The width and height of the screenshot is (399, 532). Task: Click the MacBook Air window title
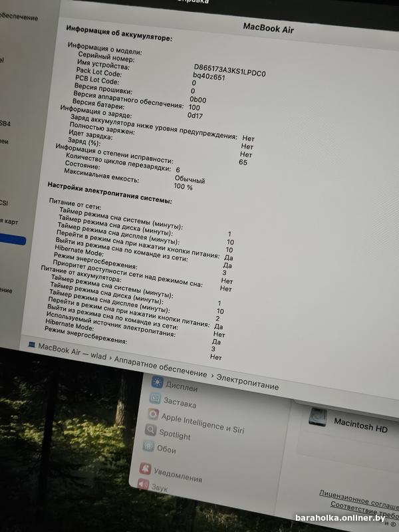269,28
